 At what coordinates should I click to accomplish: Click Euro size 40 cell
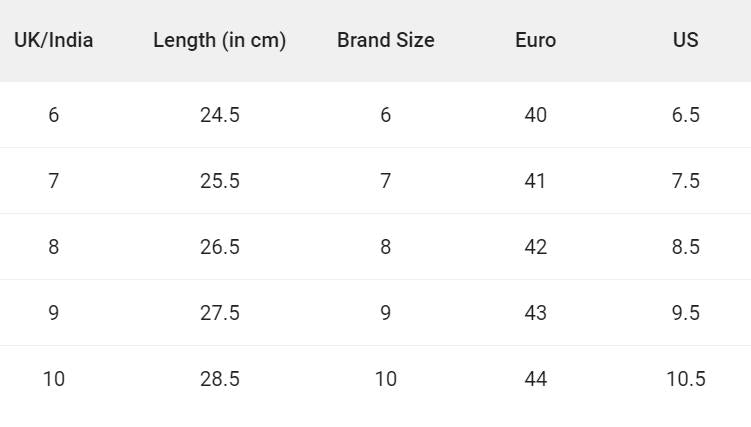tap(535, 115)
